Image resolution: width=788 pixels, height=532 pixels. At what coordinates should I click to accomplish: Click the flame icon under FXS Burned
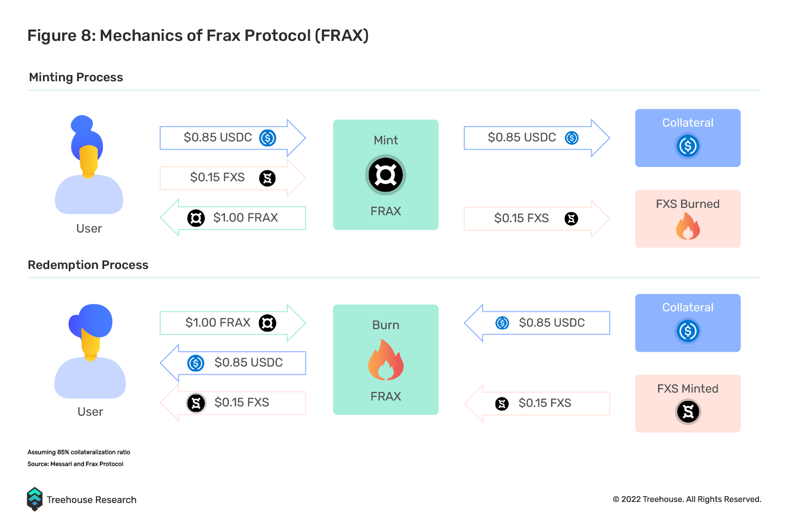point(688,226)
